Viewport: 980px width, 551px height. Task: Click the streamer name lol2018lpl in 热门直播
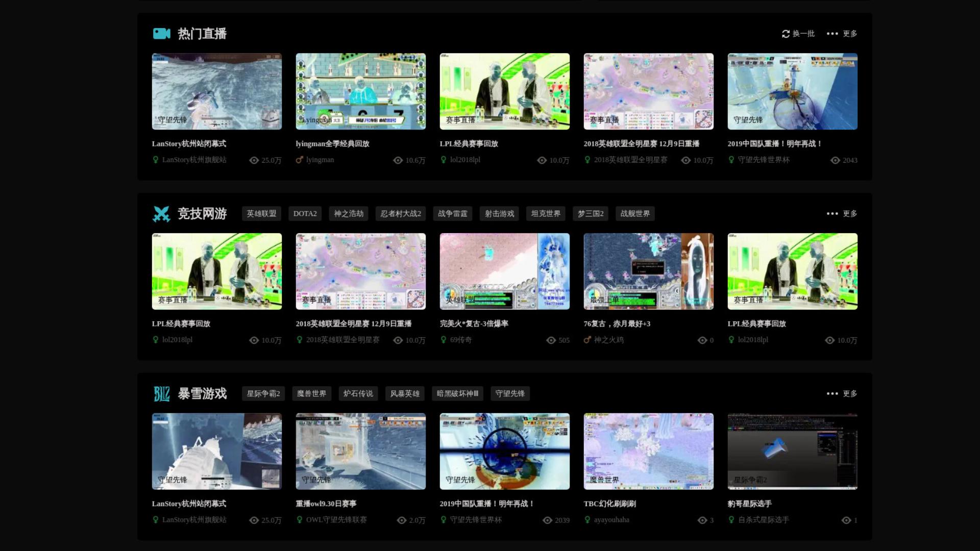pos(465,160)
